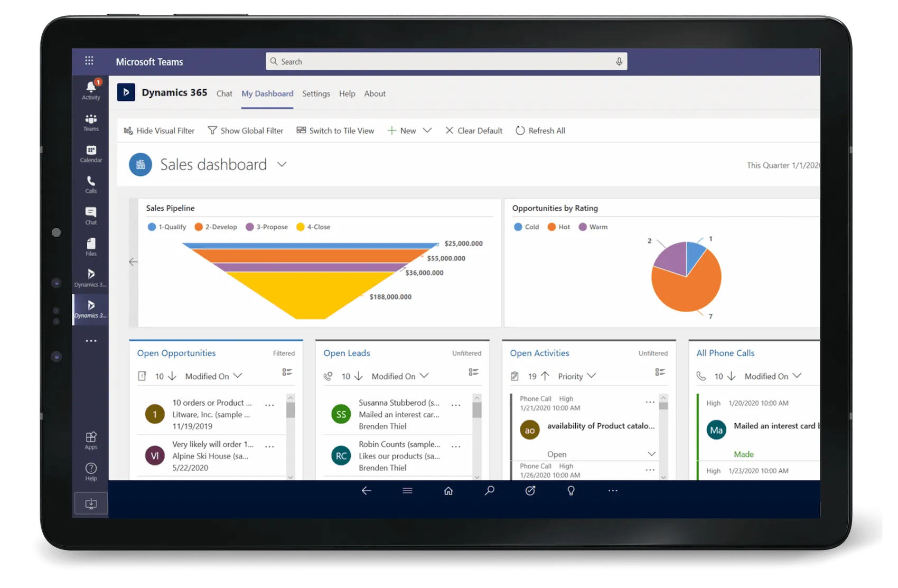Open Help in the left sidebar
Screen dimensions: 898x588
91,472
